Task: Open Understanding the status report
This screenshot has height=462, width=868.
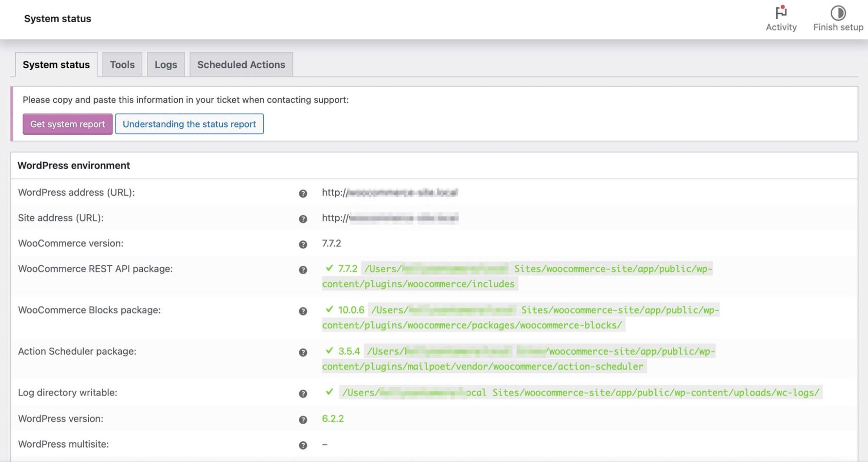Action: coord(189,124)
